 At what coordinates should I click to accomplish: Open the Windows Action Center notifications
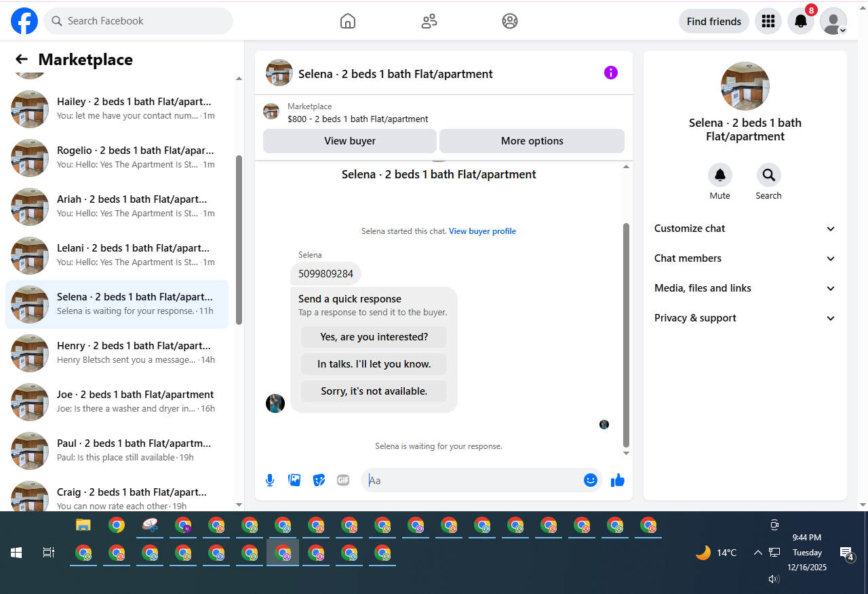click(x=846, y=553)
